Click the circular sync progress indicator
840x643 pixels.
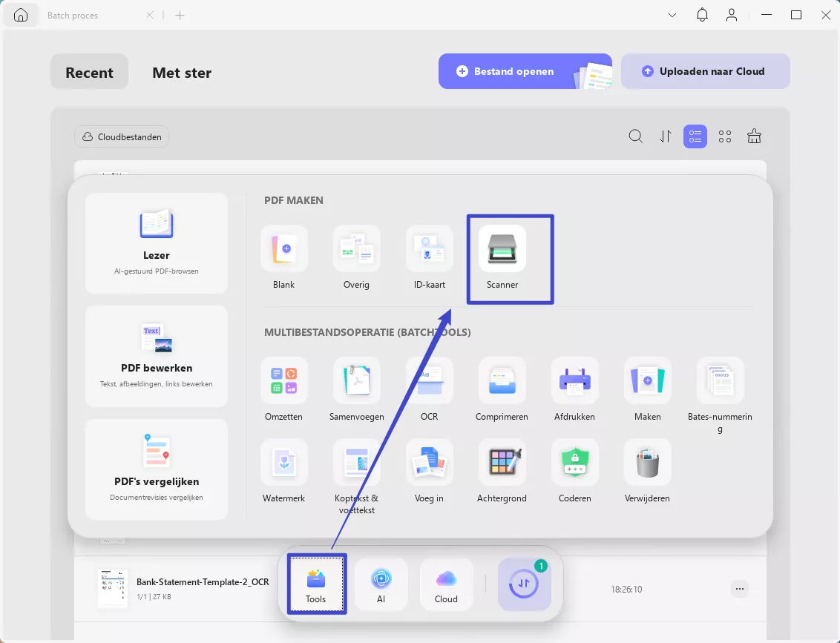(x=525, y=584)
